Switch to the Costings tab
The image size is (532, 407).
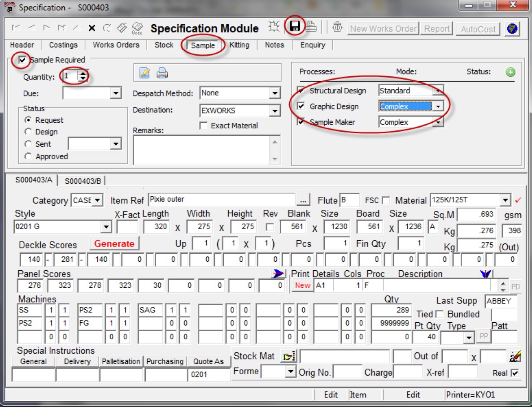point(63,45)
